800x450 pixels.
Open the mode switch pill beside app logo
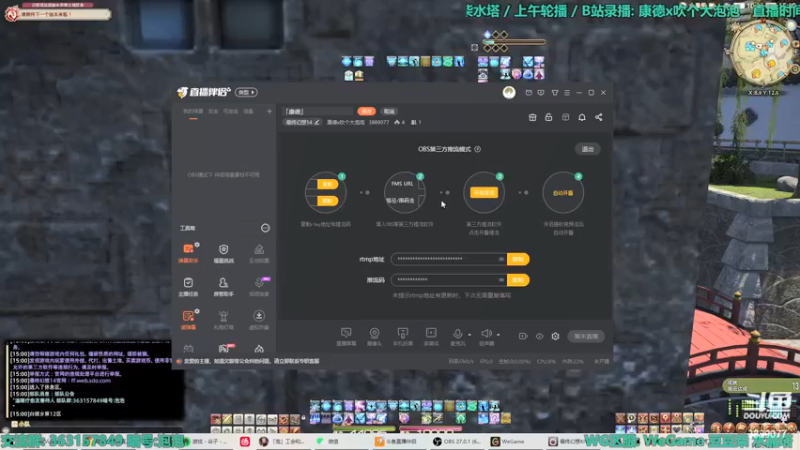[x=246, y=92]
